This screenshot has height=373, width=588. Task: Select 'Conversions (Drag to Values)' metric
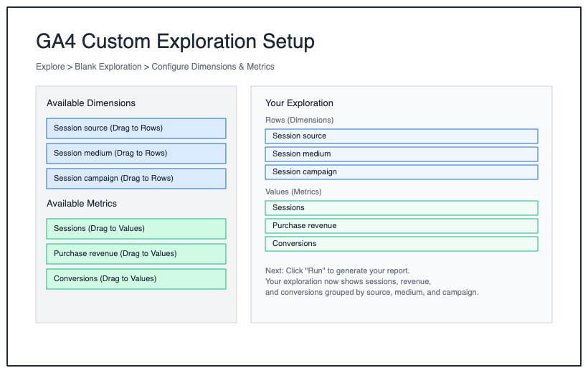(x=136, y=279)
